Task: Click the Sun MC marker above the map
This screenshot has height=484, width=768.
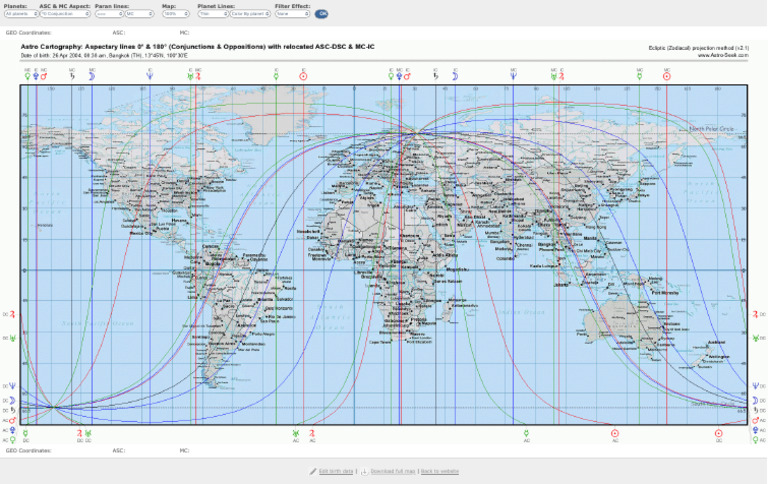Action: pos(667,76)
